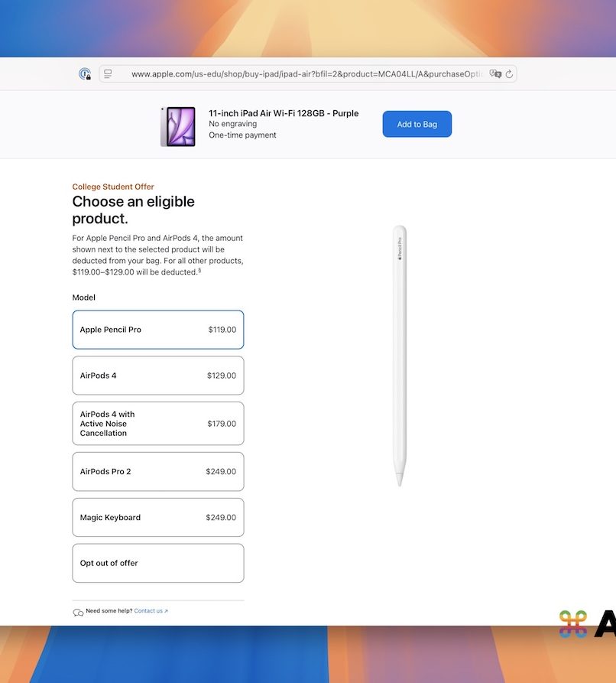The height and width of the screenshot is (683, 616).
Task: Select the Apple Pencil Pro option
Action: (x=158, y=330)
